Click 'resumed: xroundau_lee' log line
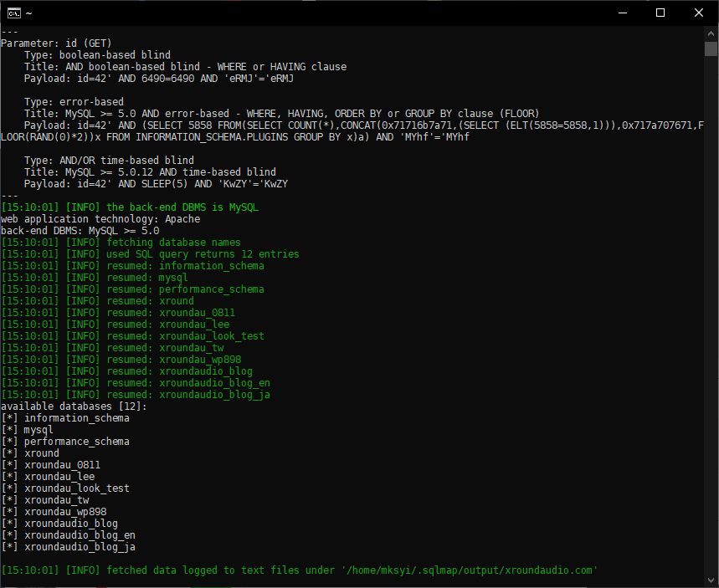 pos(116,325)
